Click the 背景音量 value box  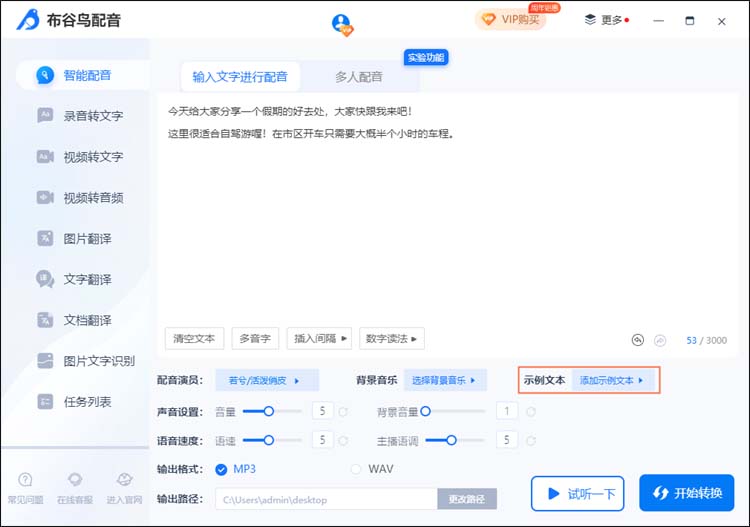point(507,411)
